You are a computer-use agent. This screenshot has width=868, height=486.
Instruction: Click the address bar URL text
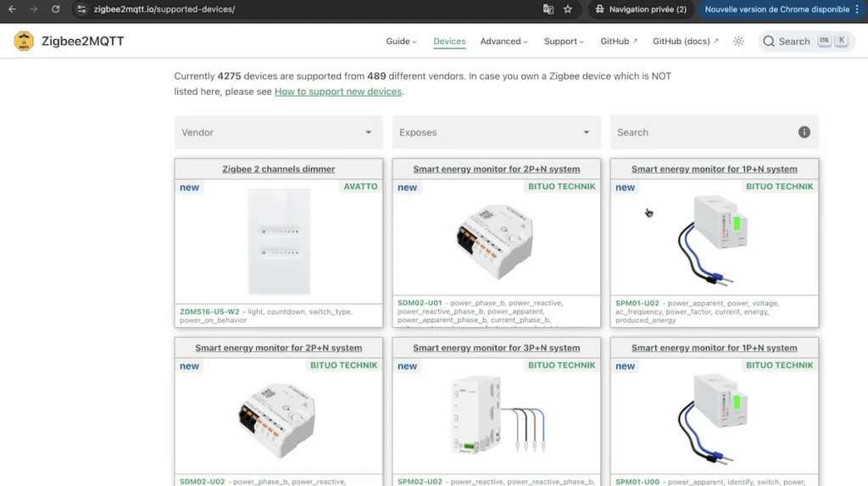coord(164,9)
